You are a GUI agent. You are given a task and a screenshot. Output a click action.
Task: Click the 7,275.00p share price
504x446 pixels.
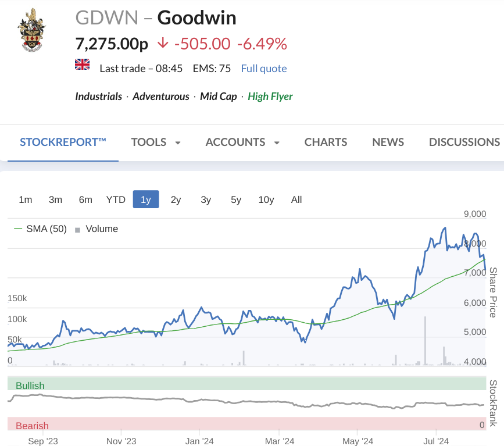[x=112, y=44]
